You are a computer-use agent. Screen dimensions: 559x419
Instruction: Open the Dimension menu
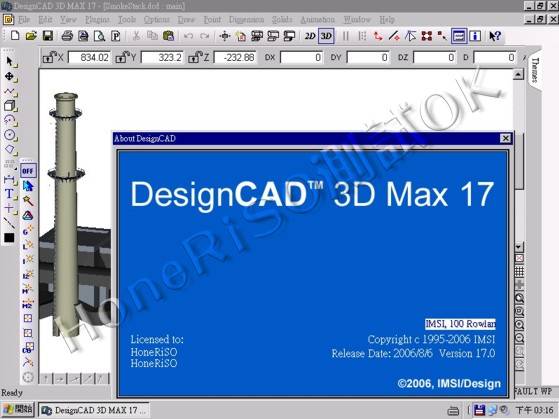(x=246, y=20)
